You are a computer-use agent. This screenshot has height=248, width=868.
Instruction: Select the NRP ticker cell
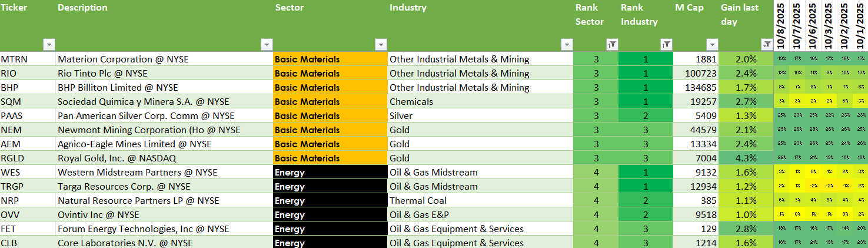click(x=28, y=200)
